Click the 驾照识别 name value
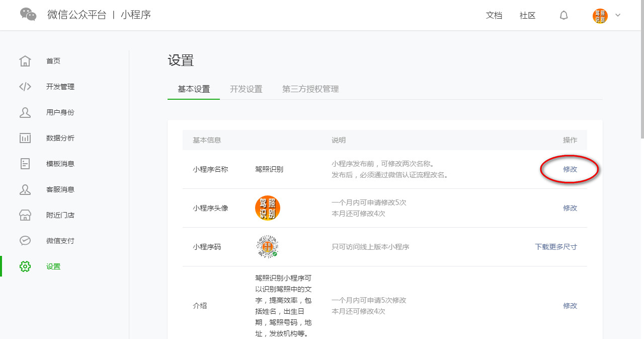This screenshot has height=339, width=644. pos(269,169)
